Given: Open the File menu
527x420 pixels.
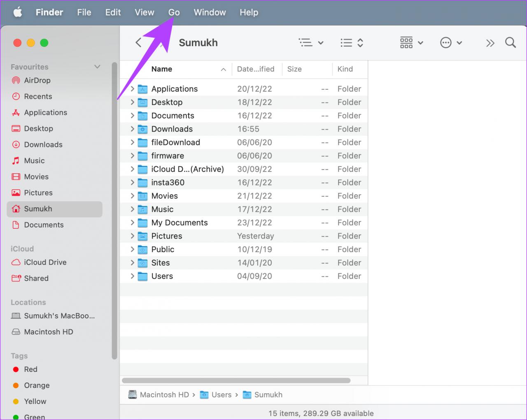Looking at the screenshot, I should tap(84, 12).
